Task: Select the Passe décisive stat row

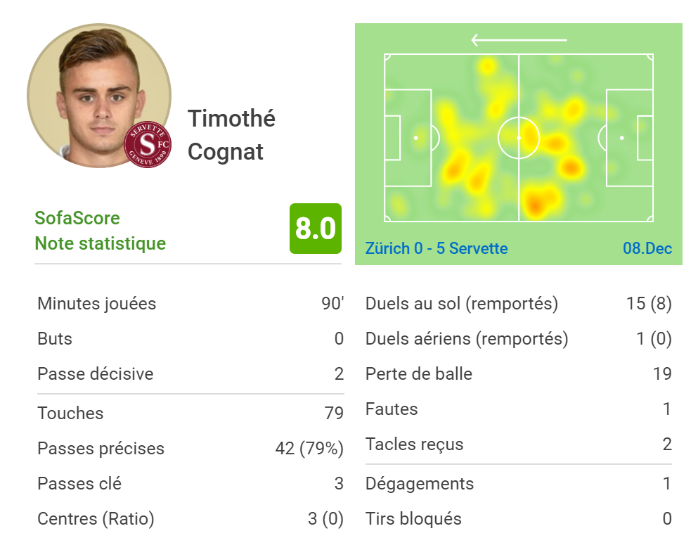Action: click(191, 374)
